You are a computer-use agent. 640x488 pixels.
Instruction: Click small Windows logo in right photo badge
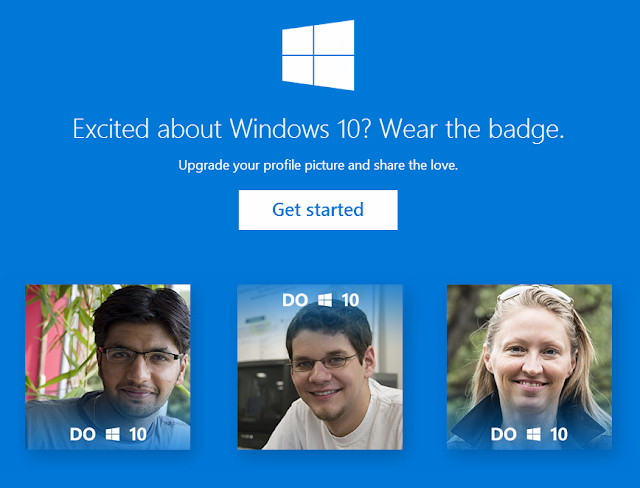click(x=533, y=434)
